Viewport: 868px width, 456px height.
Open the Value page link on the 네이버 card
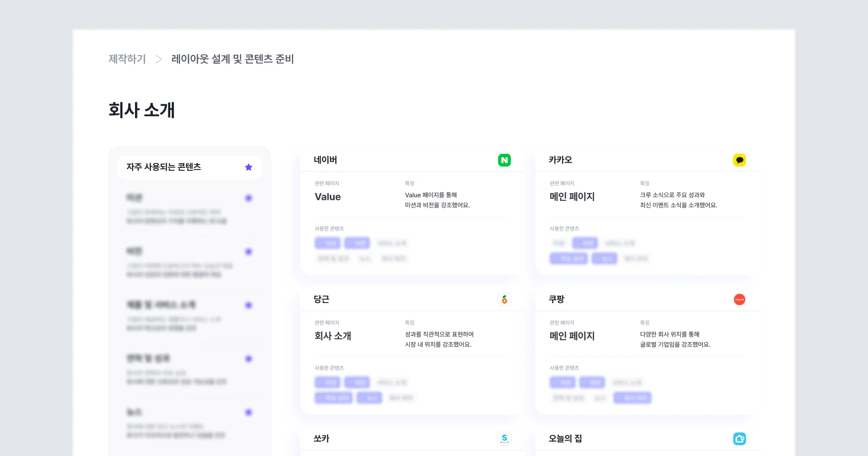pyautogui.click(x=327, y=196)
